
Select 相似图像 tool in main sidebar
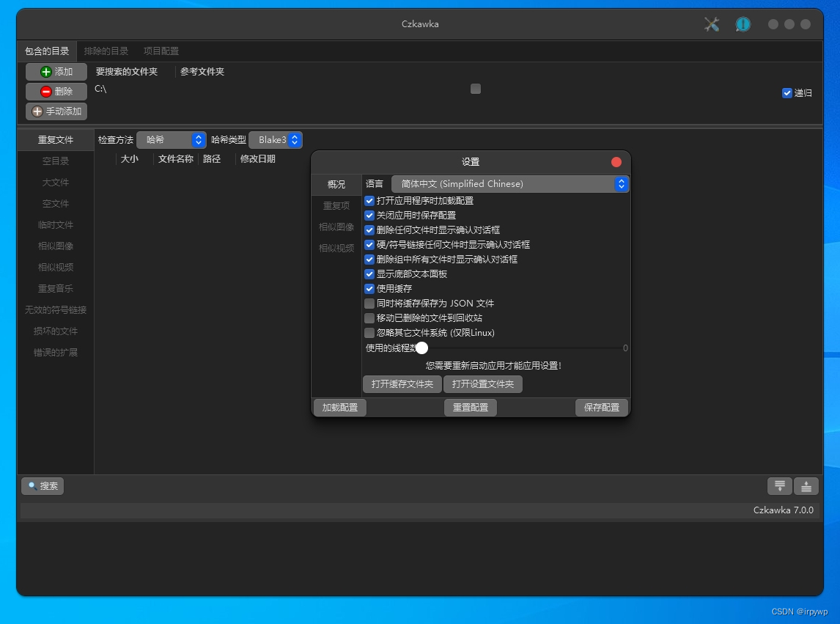click(x=56, y=246)
